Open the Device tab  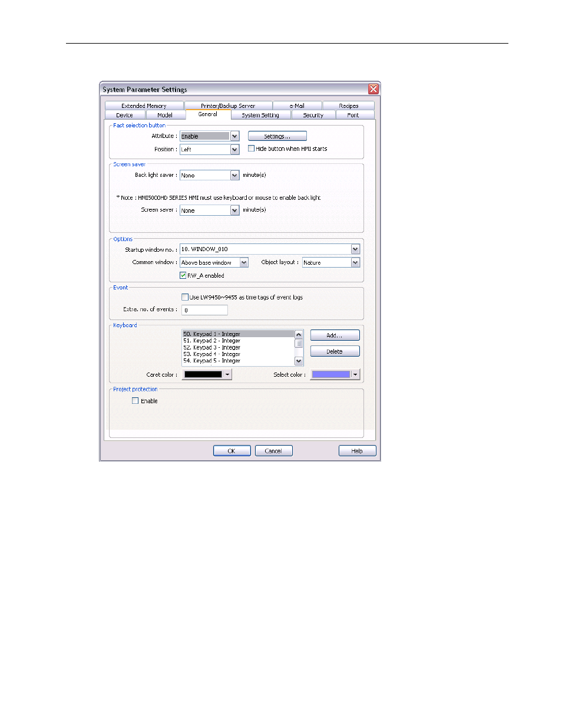pyautogui.click(x=125, y=115)
